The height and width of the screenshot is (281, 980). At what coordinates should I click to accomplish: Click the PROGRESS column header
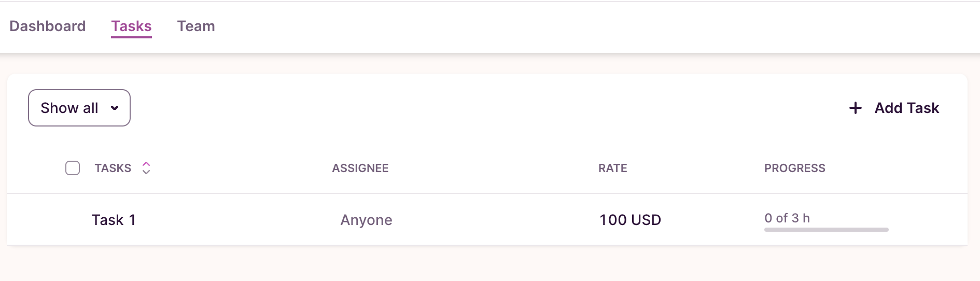click(x=794, y=168)
